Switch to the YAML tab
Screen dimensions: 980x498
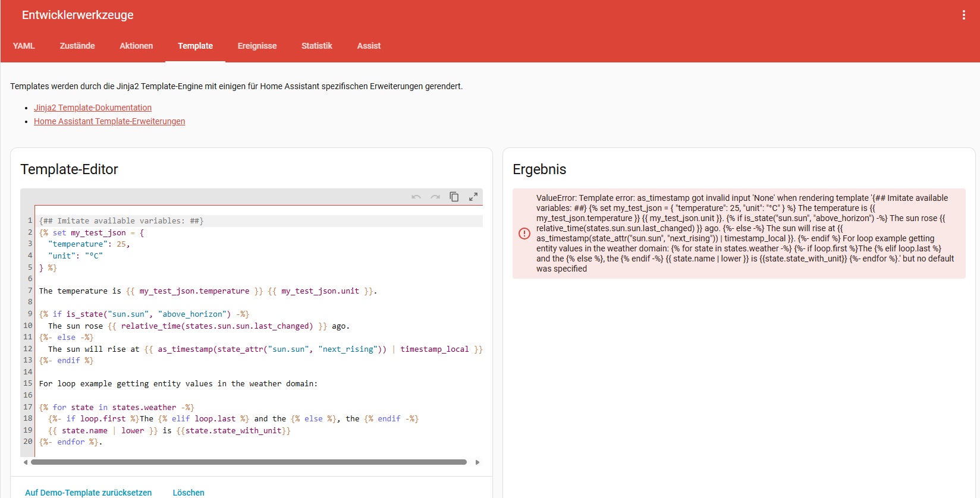(x=24, y=46)
